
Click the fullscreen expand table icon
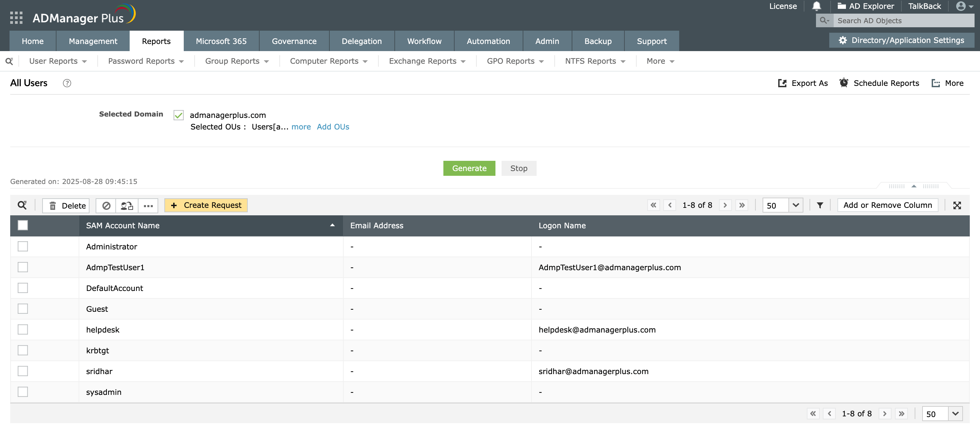[957, 205]
